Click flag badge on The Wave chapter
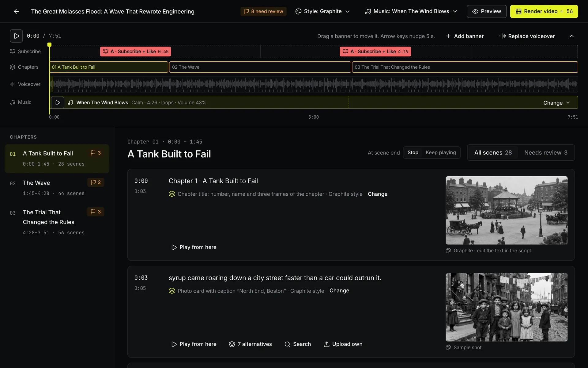 (x=96, y=182)
